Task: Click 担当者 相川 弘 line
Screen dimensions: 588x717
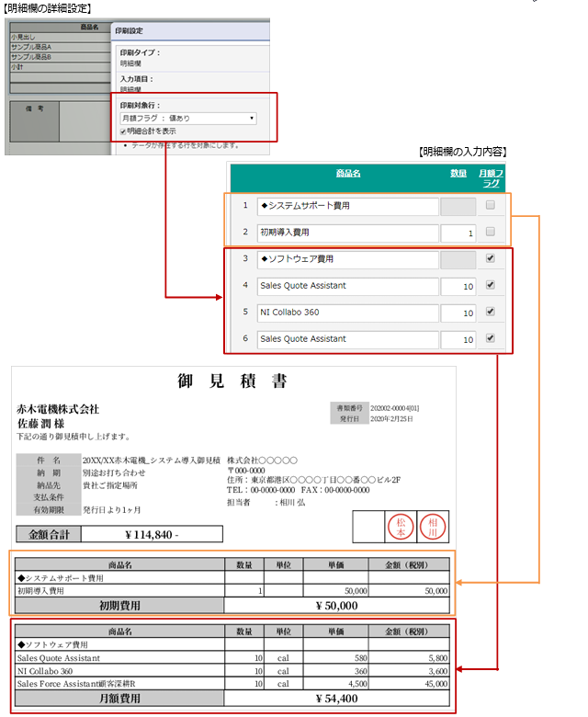Action: pos(266,503)
